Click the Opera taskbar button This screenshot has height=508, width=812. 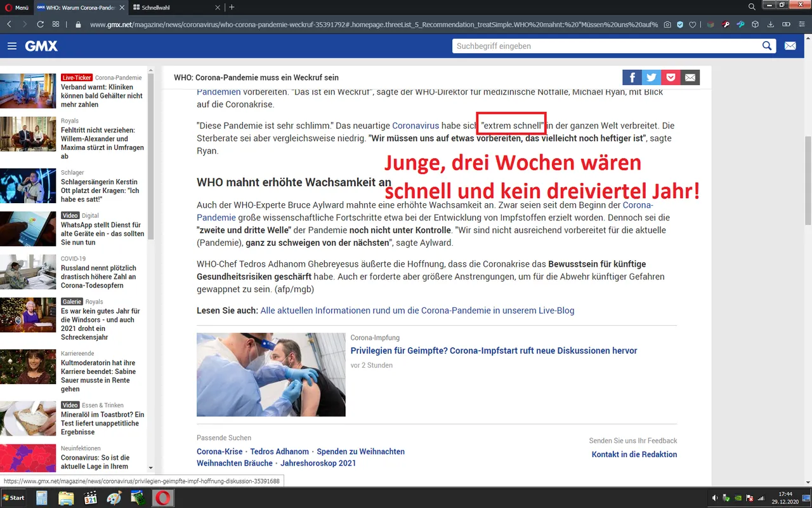[x=163, y=498]
